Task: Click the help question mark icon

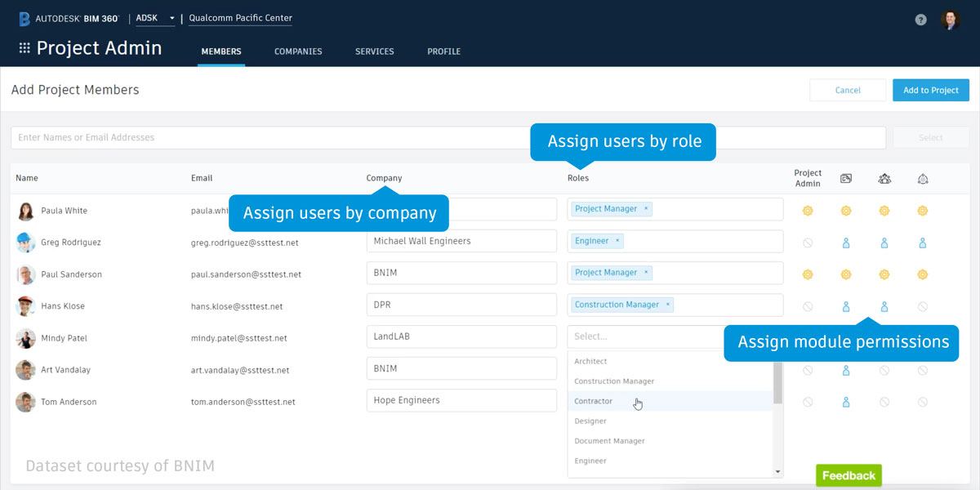Action: (x=920, y=20)
